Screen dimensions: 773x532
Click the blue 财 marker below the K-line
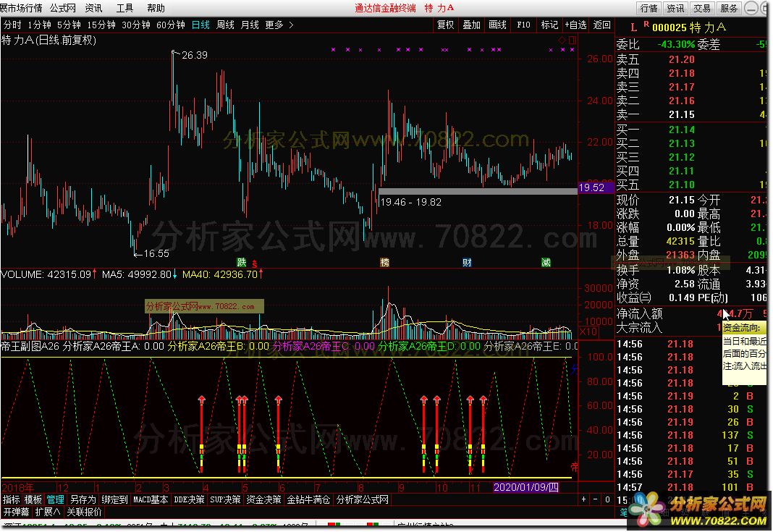pos(467,262)
